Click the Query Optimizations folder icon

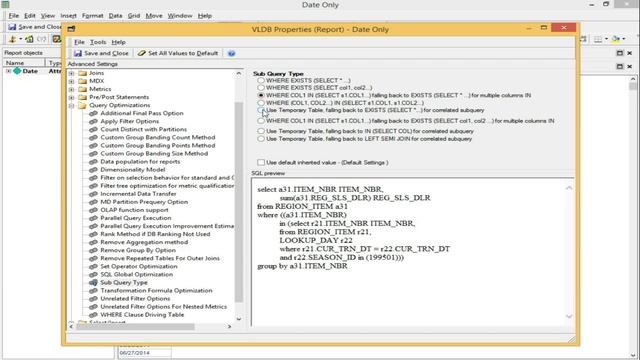pos(82,105)
